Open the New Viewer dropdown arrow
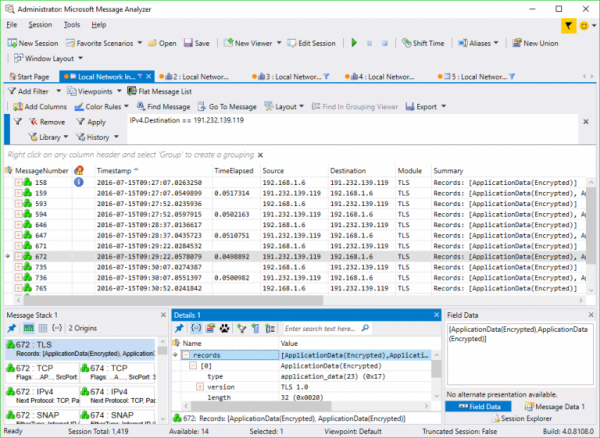The image size is (600, 438). point(279,43)
